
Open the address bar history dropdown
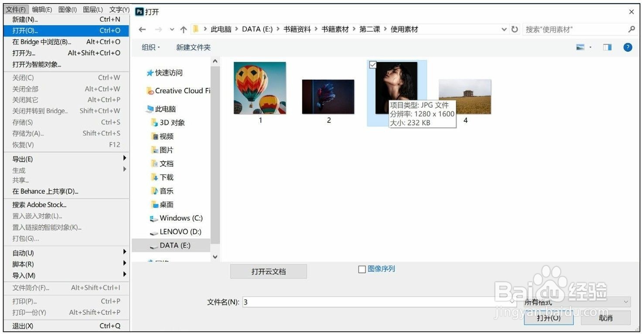tap(504, 29)
